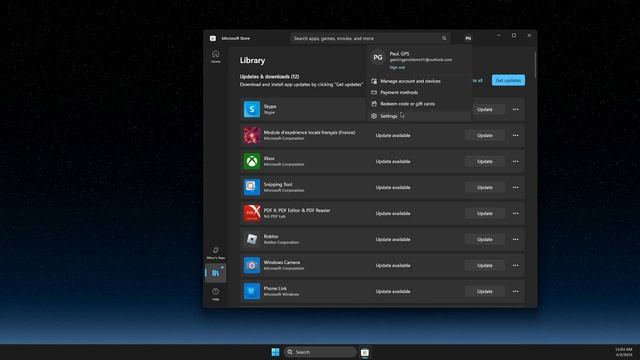Go to Home in the Store sidebar
Image resolution: width=640 pixels, height=360 pixels.
[x=216, y=56]
